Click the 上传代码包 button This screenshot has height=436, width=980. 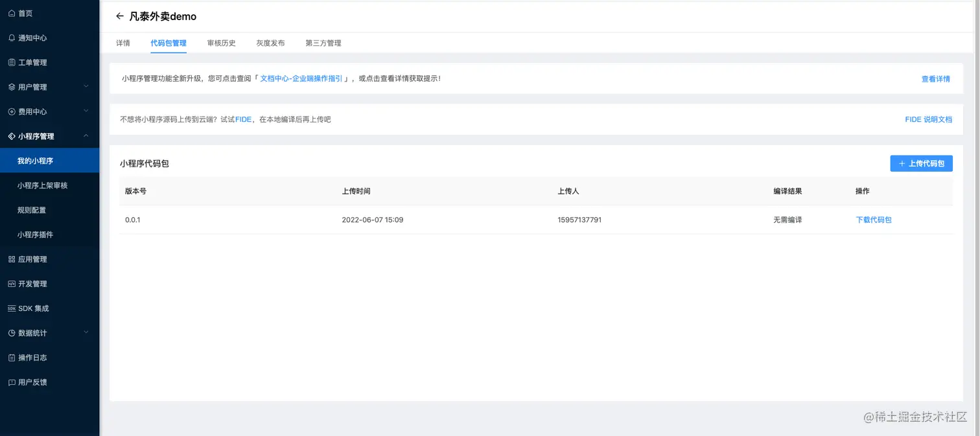point(921,163)
